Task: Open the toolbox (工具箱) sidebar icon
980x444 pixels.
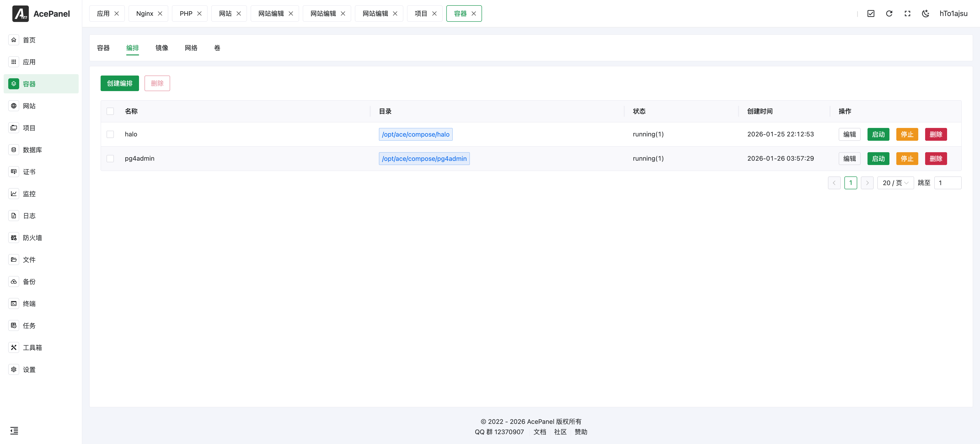Action: point(14,347)
